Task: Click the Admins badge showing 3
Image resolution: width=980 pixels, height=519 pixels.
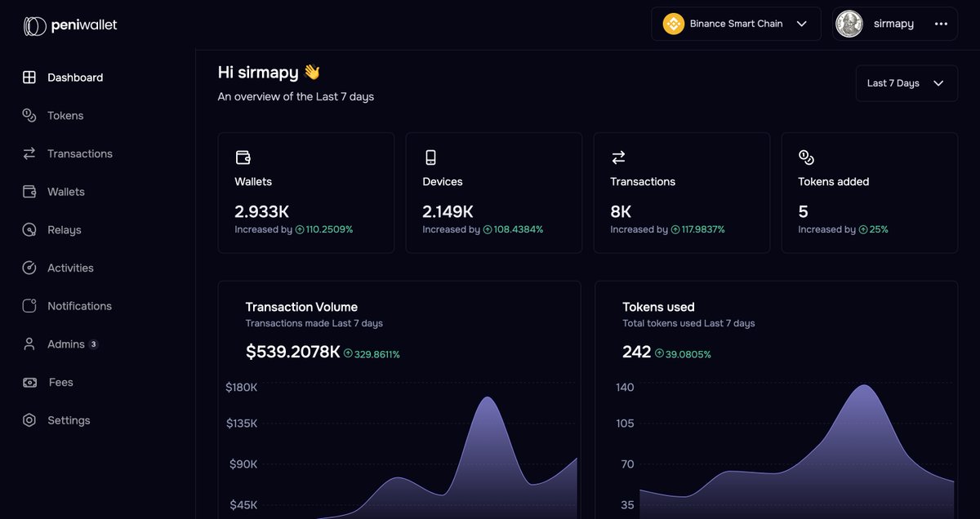Action: (93, 344)
